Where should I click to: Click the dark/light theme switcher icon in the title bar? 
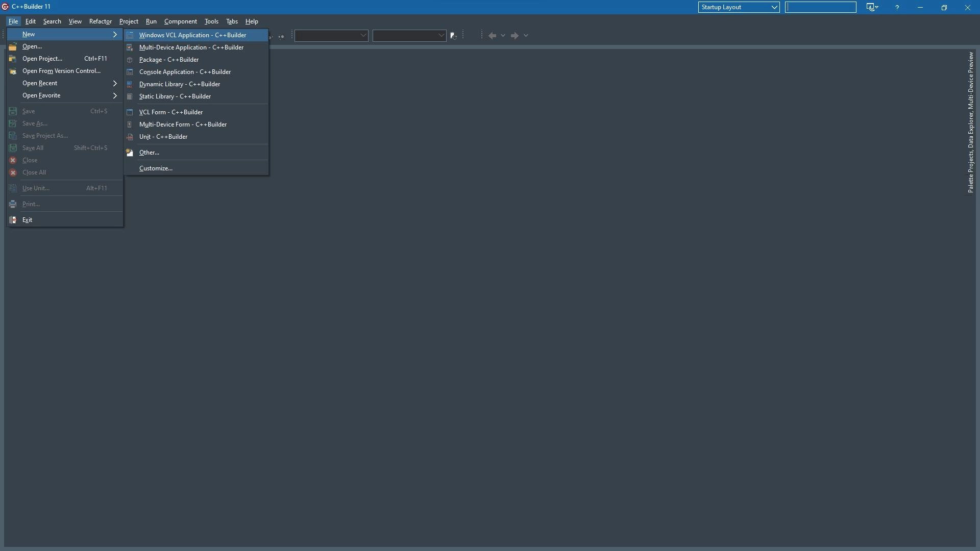click(x=872, y=7)
